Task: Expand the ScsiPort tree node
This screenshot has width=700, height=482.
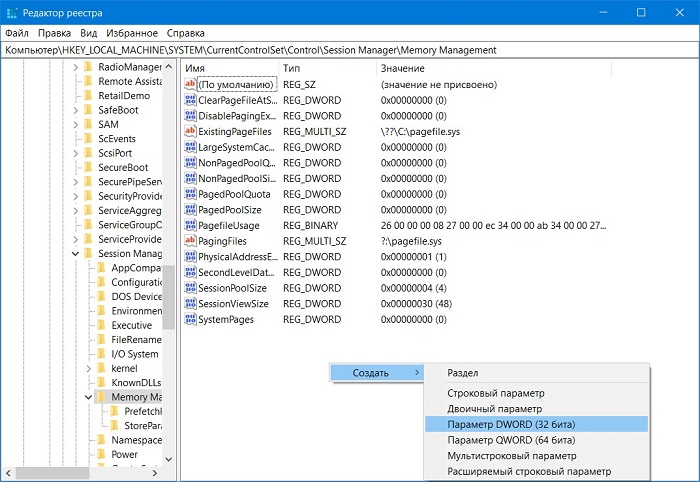Action: [75, 153]
